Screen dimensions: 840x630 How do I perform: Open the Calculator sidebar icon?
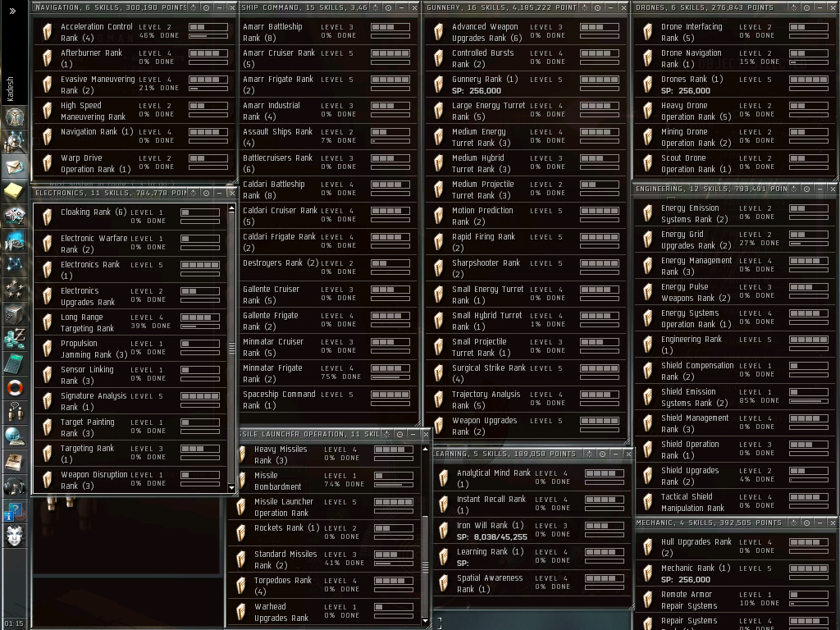tap(15, 363)
